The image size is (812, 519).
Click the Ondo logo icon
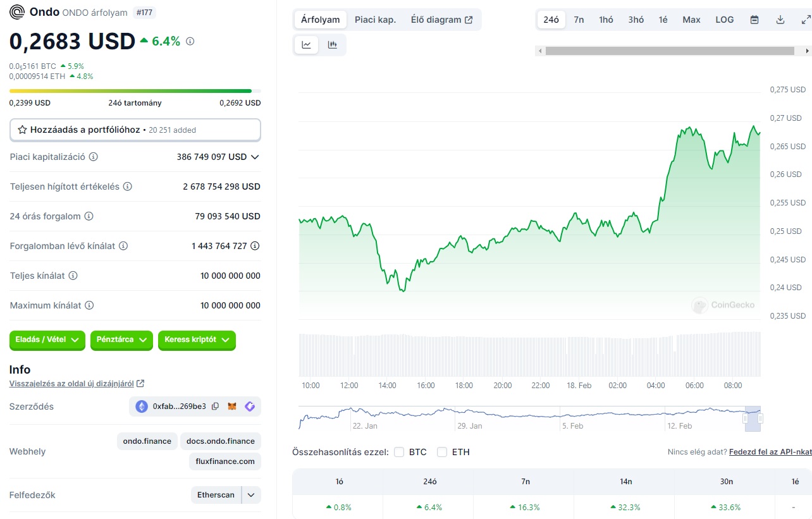click(x=18, y=12)
